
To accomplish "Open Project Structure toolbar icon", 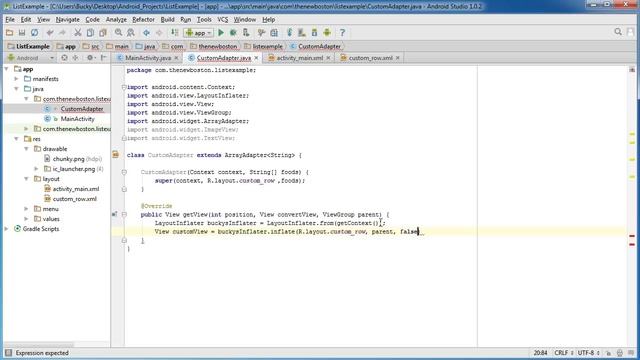I will tap(274, 33).
